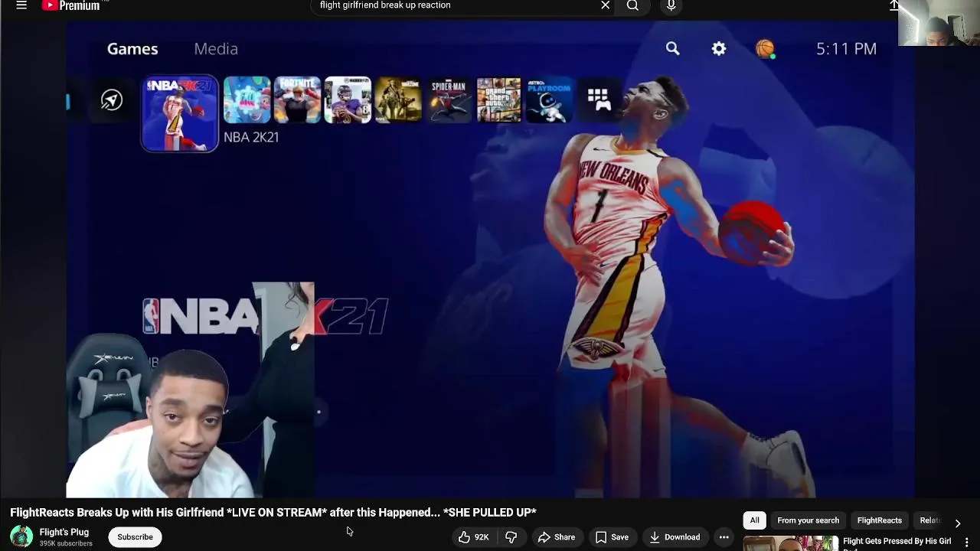The image size is (980, 551).
Task: Dislike the video with thumbs down
Action: coord(511,537)
